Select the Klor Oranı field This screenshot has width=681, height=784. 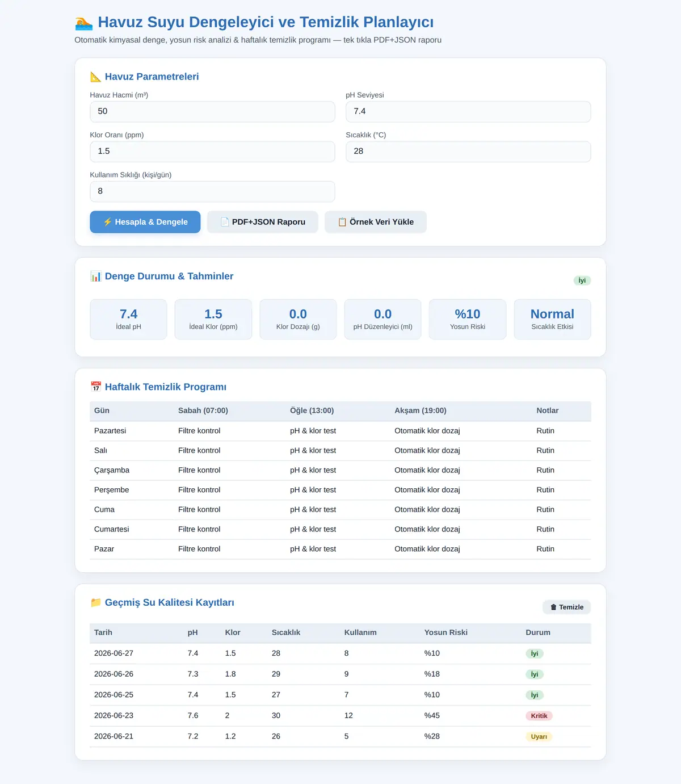click(212, 152)
